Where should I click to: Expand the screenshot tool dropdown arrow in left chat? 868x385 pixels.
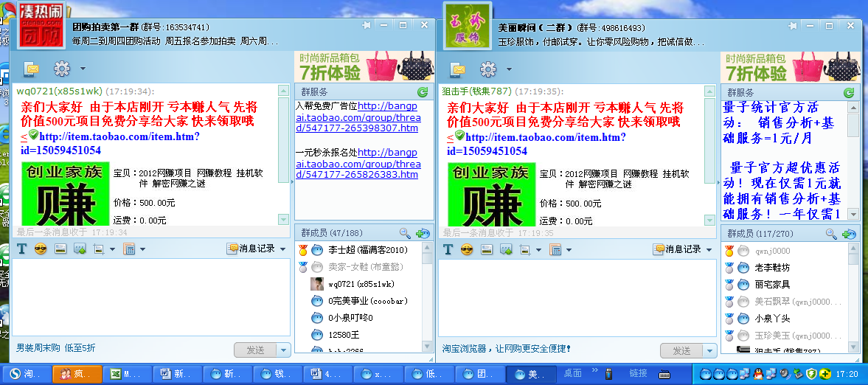[112, 249]
